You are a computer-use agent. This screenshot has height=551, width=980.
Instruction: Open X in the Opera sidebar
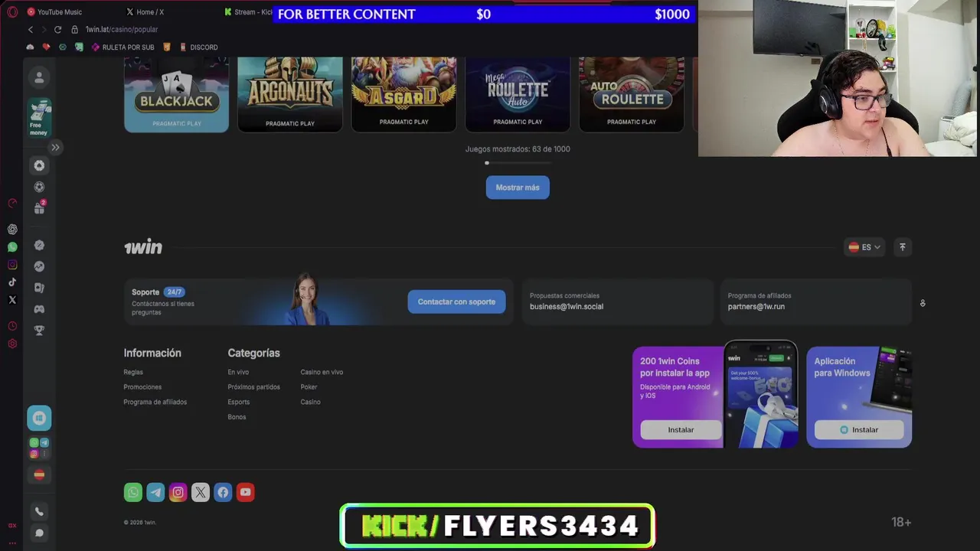coord(12,300)
